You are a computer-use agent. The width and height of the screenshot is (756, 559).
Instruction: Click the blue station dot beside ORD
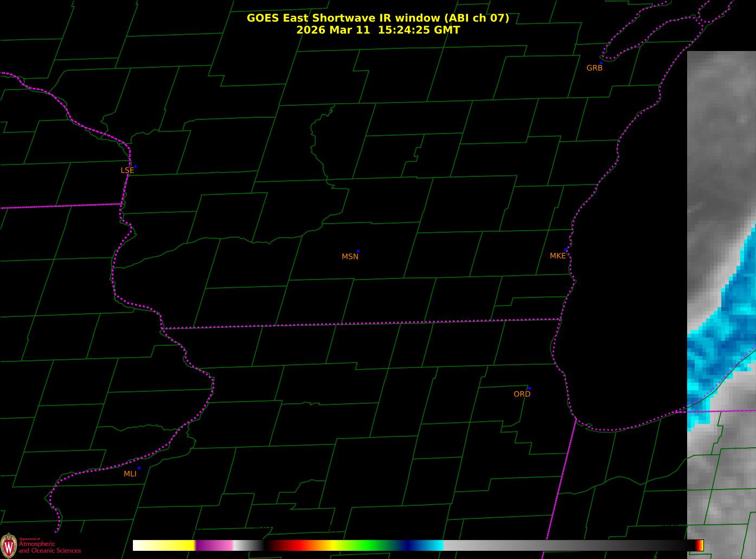click(x=529, y=389)
